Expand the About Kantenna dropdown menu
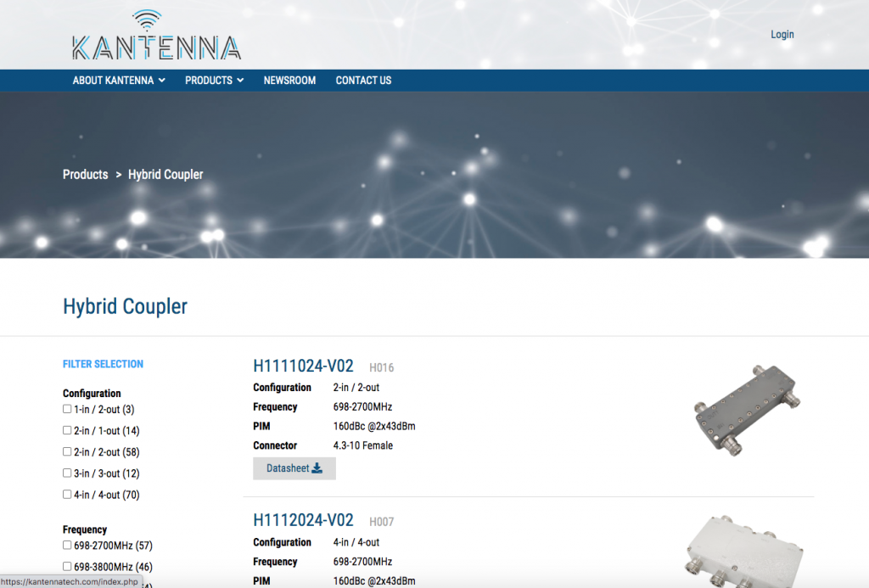 tap(119, 81)
